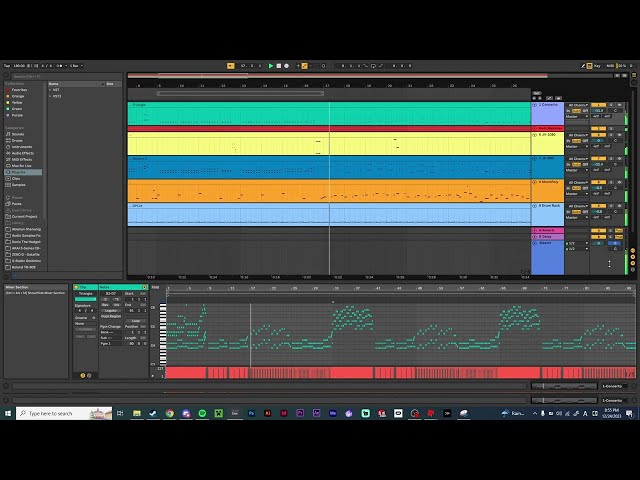Open the 1 Bar quantization dropdown
640x480 pixels.
pyautogui.click(x=75, y=66)
